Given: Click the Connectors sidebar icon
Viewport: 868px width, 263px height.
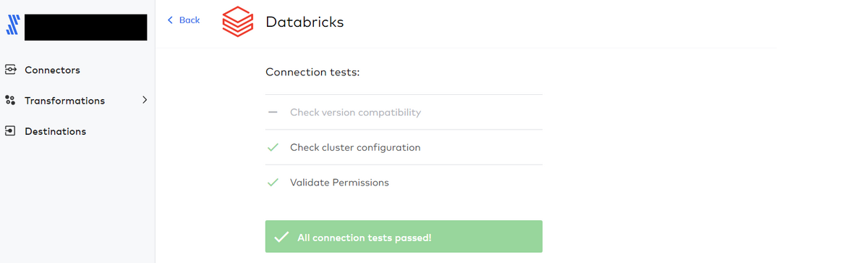Looking at the screenshot, I should pyautogui.click(x=10, y=70).
